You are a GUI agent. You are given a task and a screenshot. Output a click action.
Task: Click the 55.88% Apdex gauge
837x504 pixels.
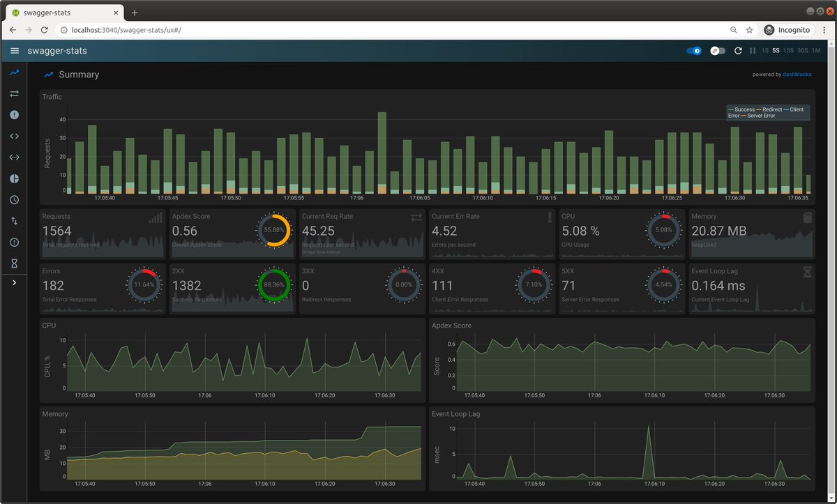pos(274,229)
